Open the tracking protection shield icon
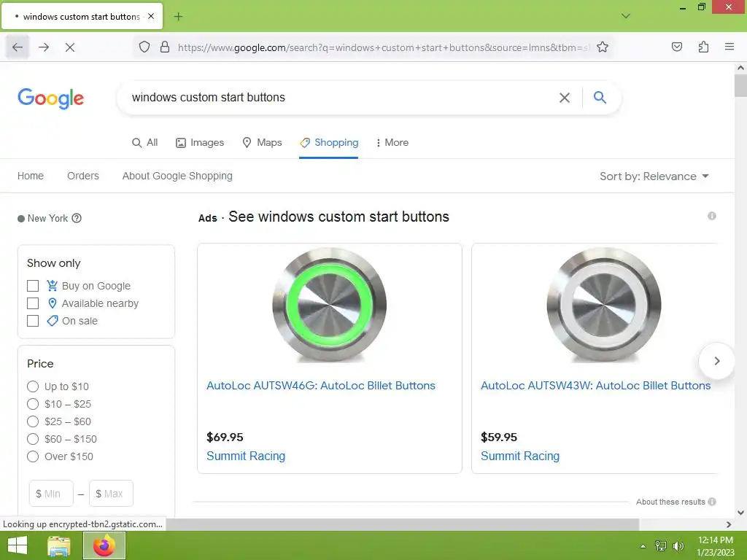The image size is (747, 560). pyautogui.click(x=144, y=47)
